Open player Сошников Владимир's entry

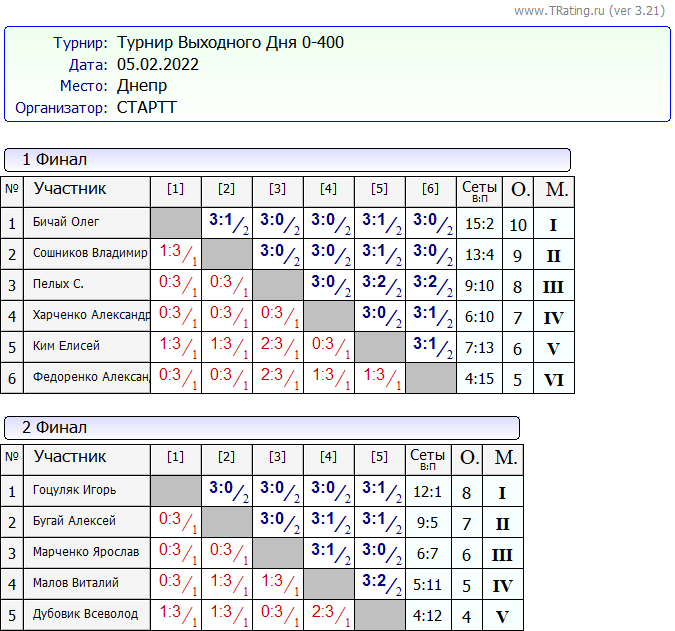tap(90, 254)
